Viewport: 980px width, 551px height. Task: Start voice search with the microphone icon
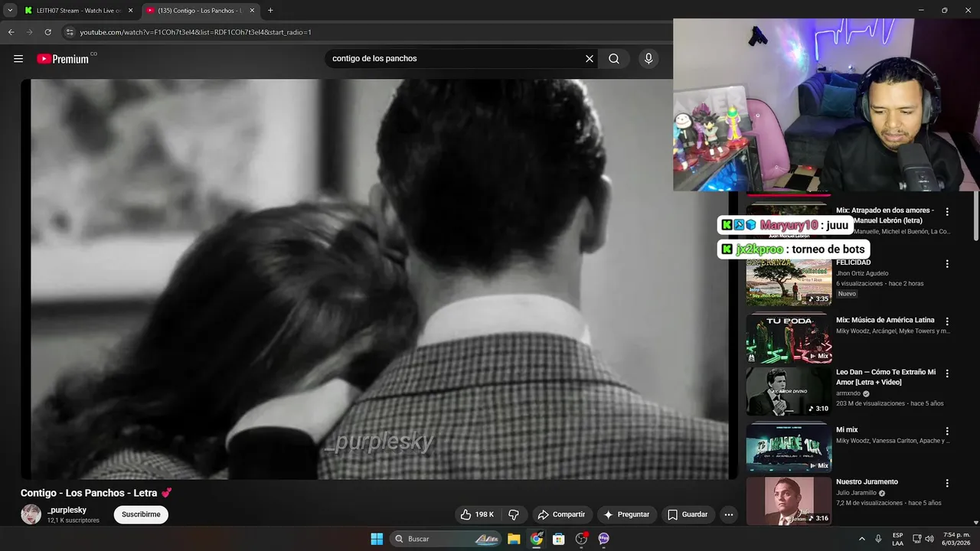pyautogui.click(x=648, y=58)
